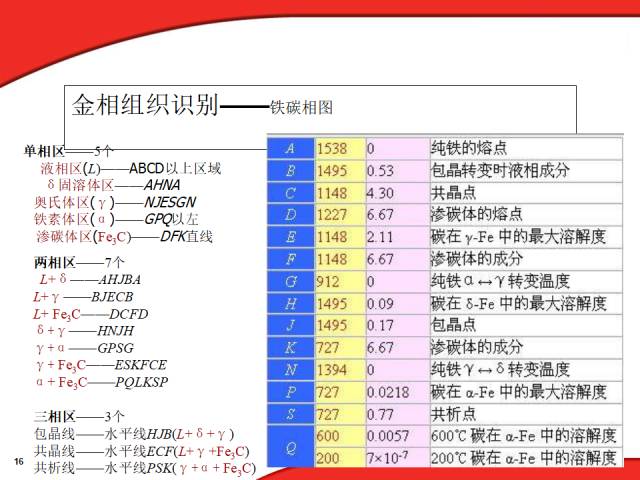
Task: Select the blue cell for point C
Action: click(x=291, y=193)
